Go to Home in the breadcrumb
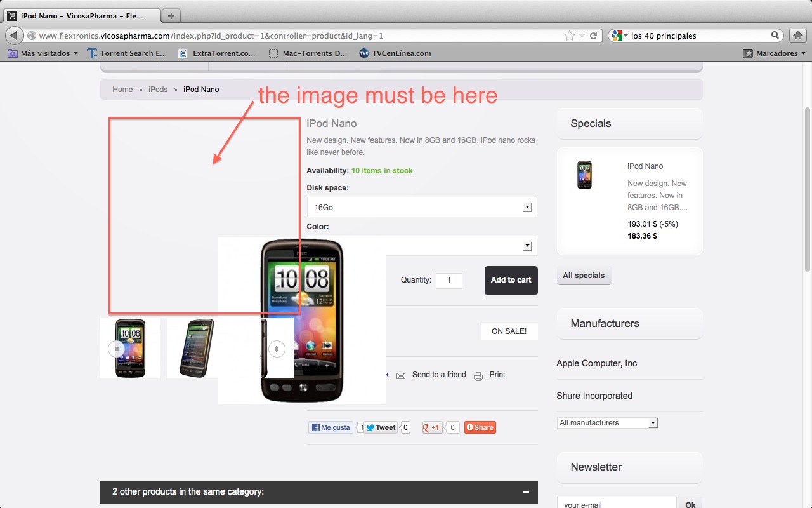The image size is (812, 508). (x=122, y=90)
